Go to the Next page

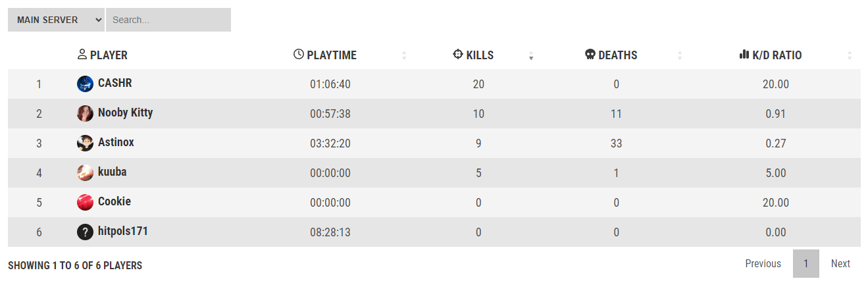(840, 263)
